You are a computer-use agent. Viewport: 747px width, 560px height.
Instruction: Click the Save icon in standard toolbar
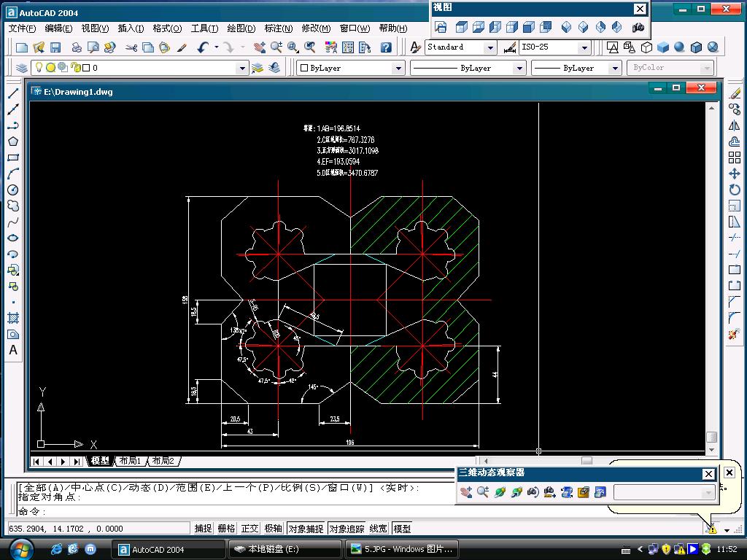click(55, 47)
